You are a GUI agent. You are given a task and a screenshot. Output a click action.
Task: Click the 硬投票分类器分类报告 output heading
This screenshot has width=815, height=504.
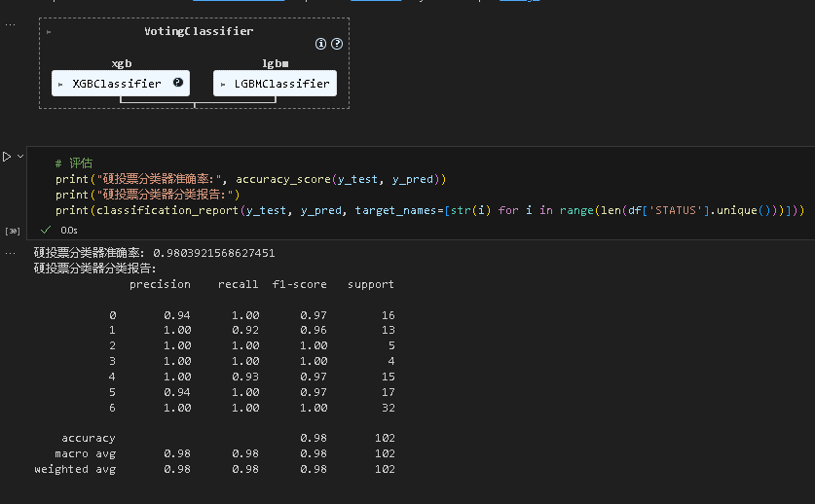[x=94, y=269]
